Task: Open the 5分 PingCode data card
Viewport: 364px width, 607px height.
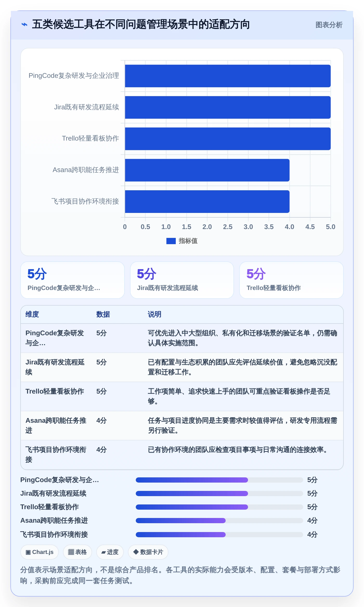Action: pyautogui.click(x=73, y=280)
